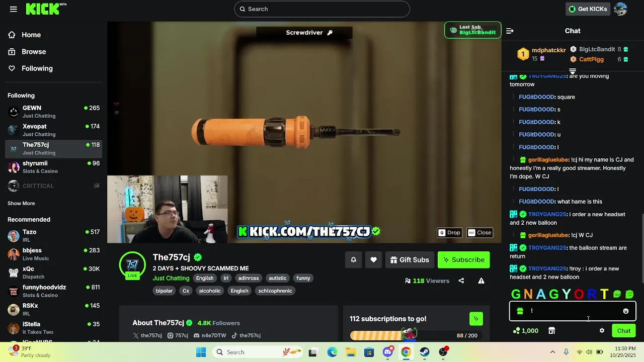This screenshot has height=362, width=644.
Task: Select GEWN channel in Following list
Action: pyautogui.click(x=54, y=112)
